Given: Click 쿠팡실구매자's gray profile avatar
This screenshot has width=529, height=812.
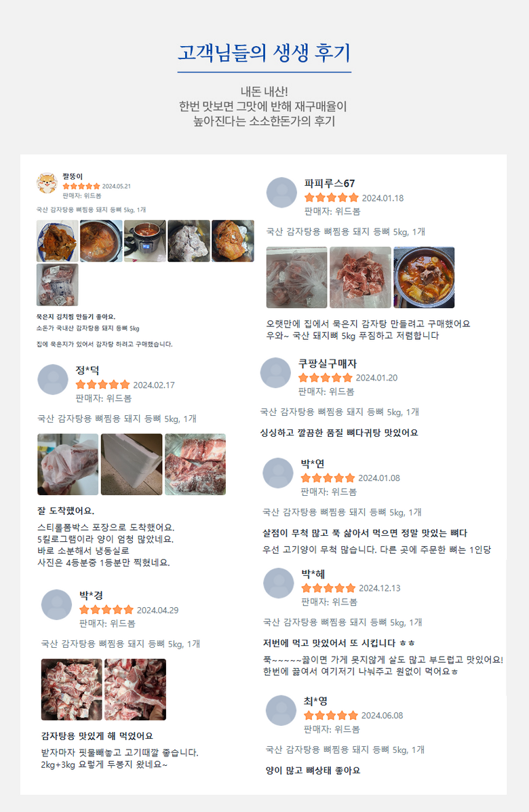Looking at the screenshot, I should point(275,372).
